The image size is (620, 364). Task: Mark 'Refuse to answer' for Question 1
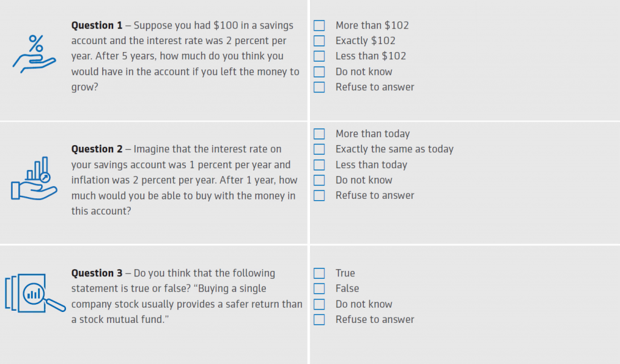point(319,87)
